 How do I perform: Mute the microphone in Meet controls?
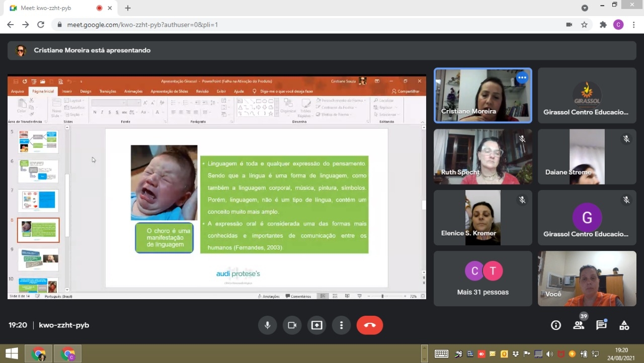(x=267, y=325)
